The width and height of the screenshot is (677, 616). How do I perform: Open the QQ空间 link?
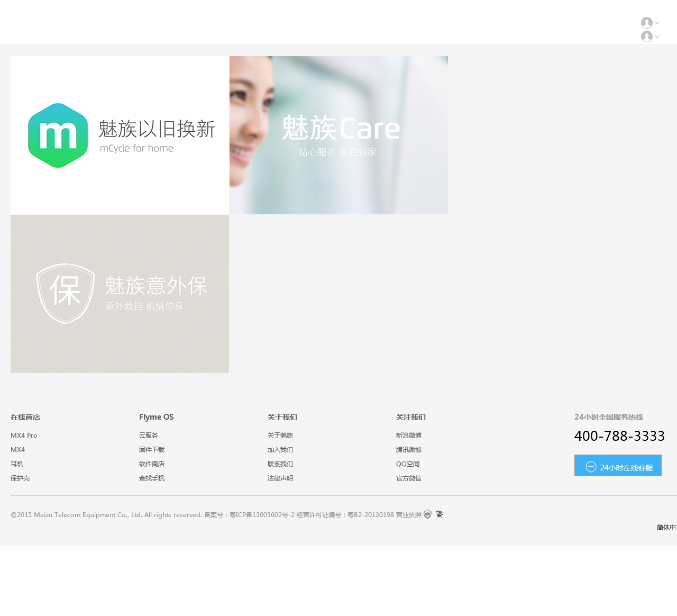(x=408, y=464)
